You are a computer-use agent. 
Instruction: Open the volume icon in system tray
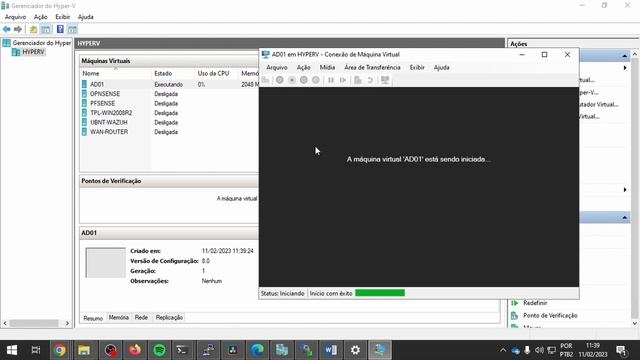[x=539, y=350]
